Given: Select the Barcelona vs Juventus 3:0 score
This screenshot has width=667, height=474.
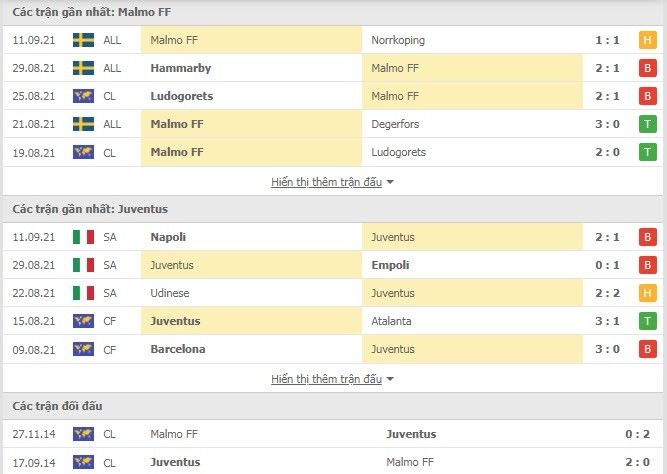Looking at the screenshot, I should [607, 349].
